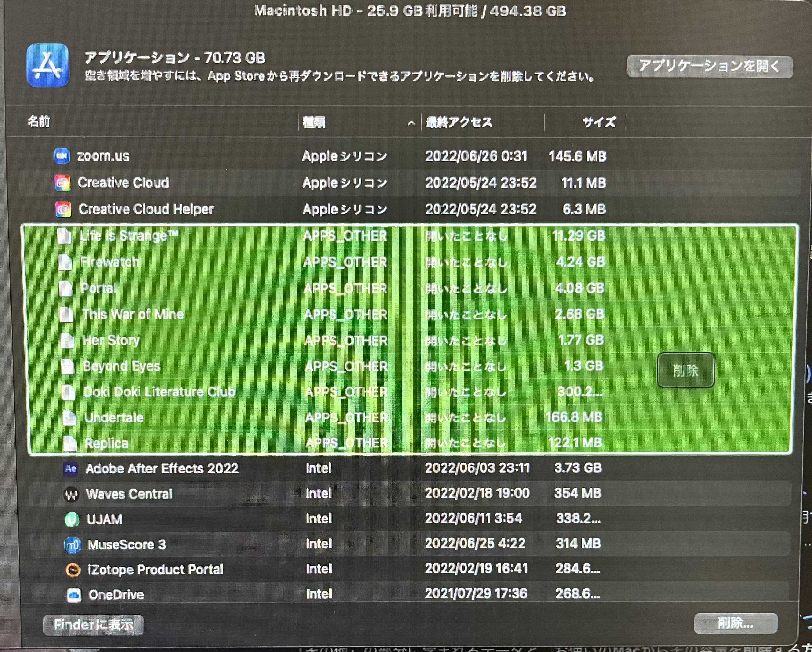Sort the list by 名前 column
Screen dimensions: 812x652
pos(39,121)
